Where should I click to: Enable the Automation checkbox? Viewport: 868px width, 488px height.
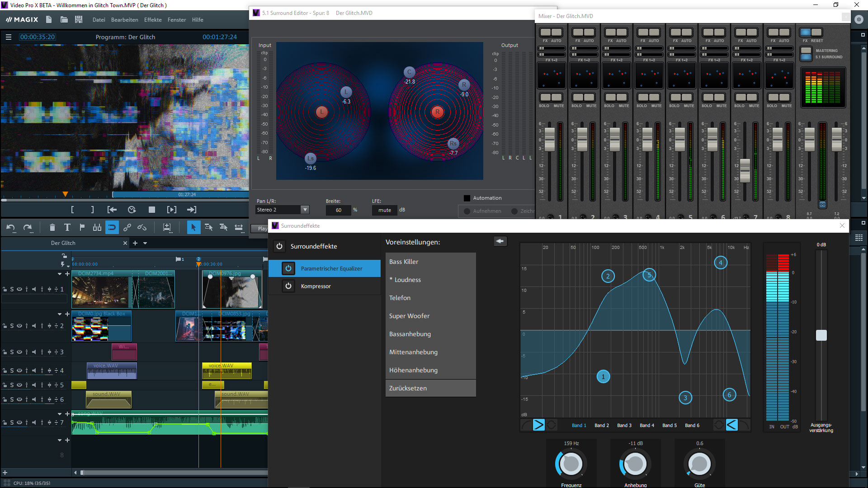pyautogui.click(x=467, y=198)
